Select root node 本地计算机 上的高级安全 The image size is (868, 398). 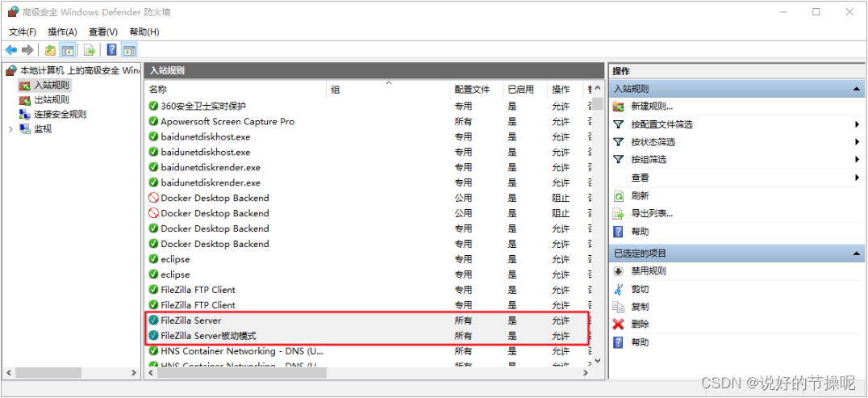click(80, 70)
